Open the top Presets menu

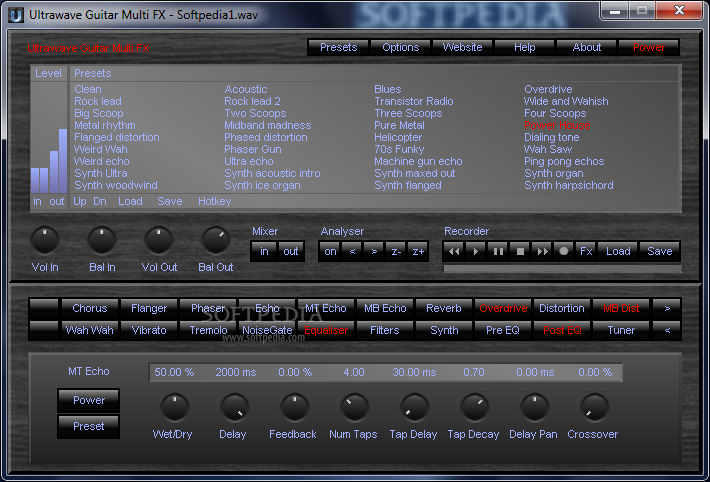[x=339, y=47]
